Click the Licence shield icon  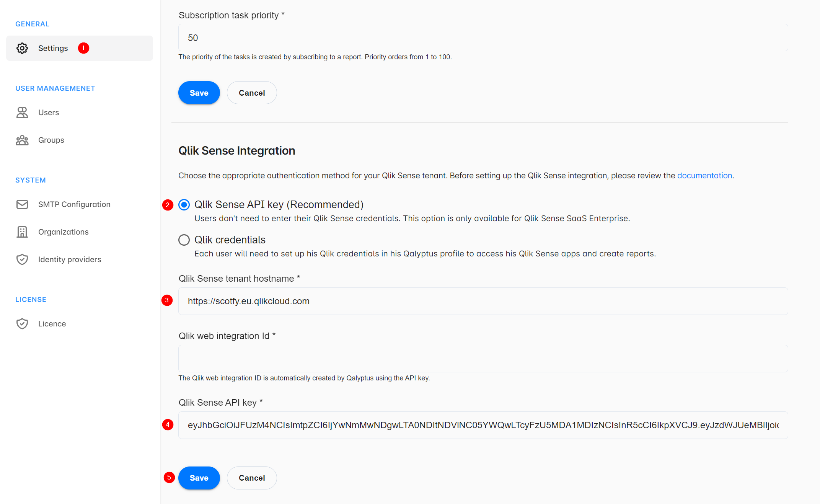click(x=22, y=323)
